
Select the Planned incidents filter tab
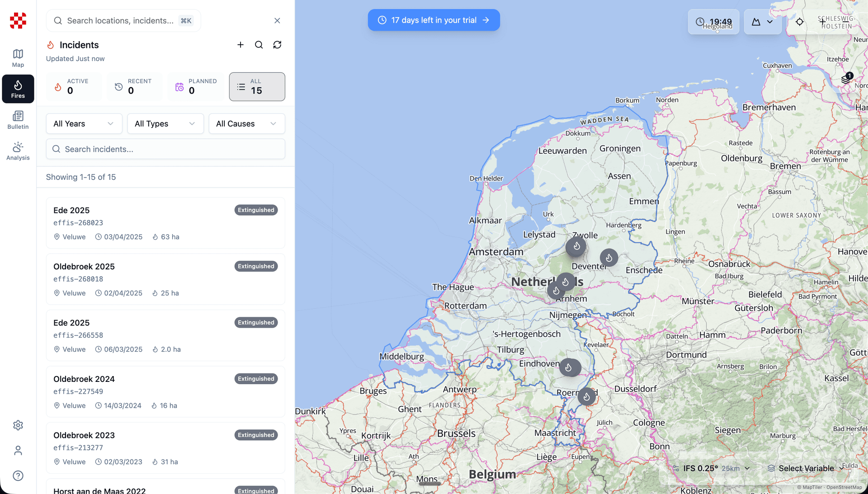click(196, 87)
